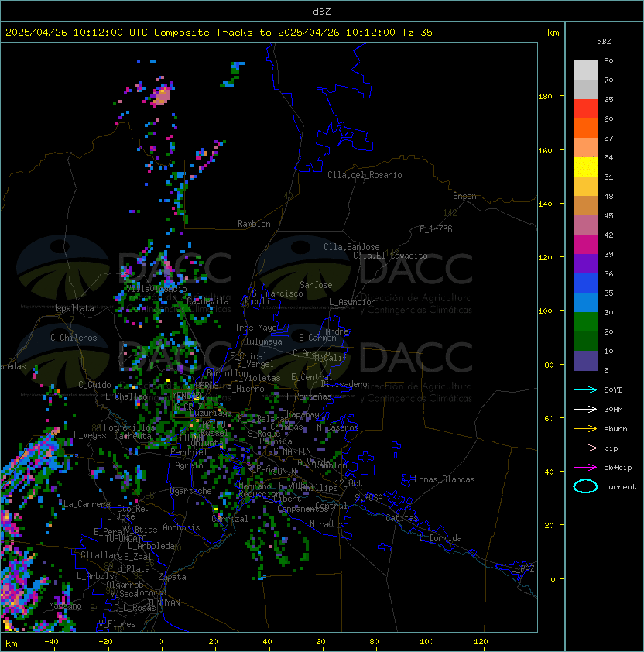Pick the red swatch below 65 dBZ

click(585, 109)
